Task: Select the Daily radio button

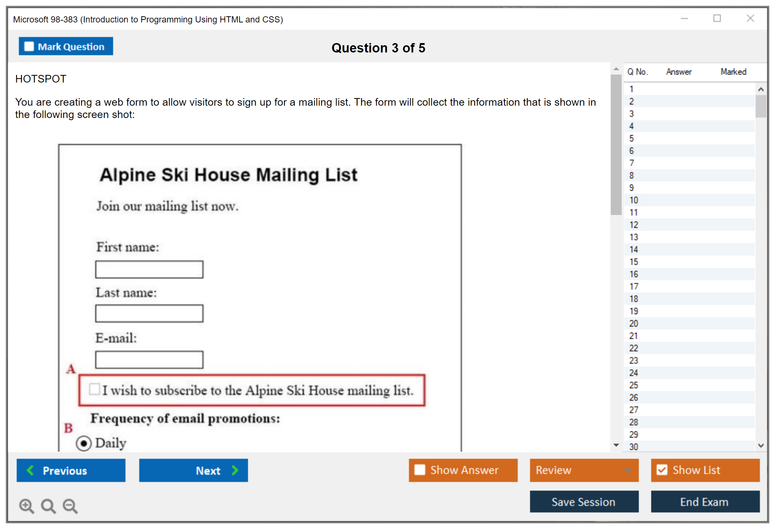Action: point(84,443)
